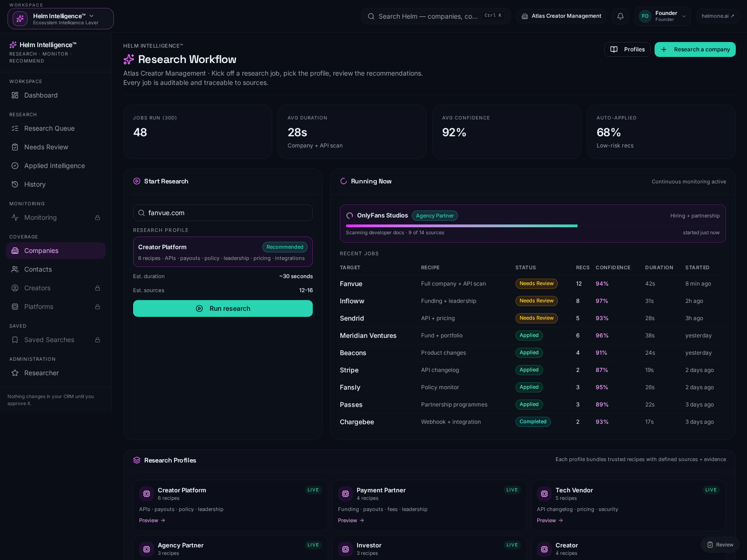
Task: Click the Payment Partner profile chip icon
Action: tap(345, 494)
